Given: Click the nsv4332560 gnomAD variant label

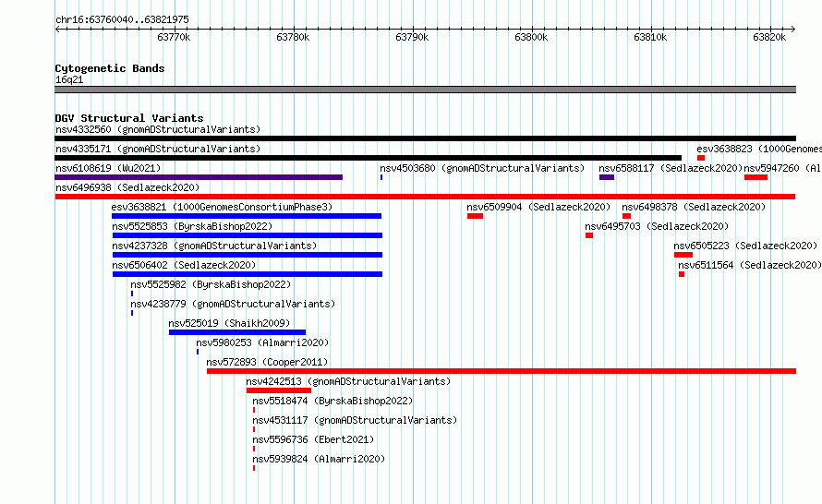Looking at the screenshot, I should click(x=158, y=129).
